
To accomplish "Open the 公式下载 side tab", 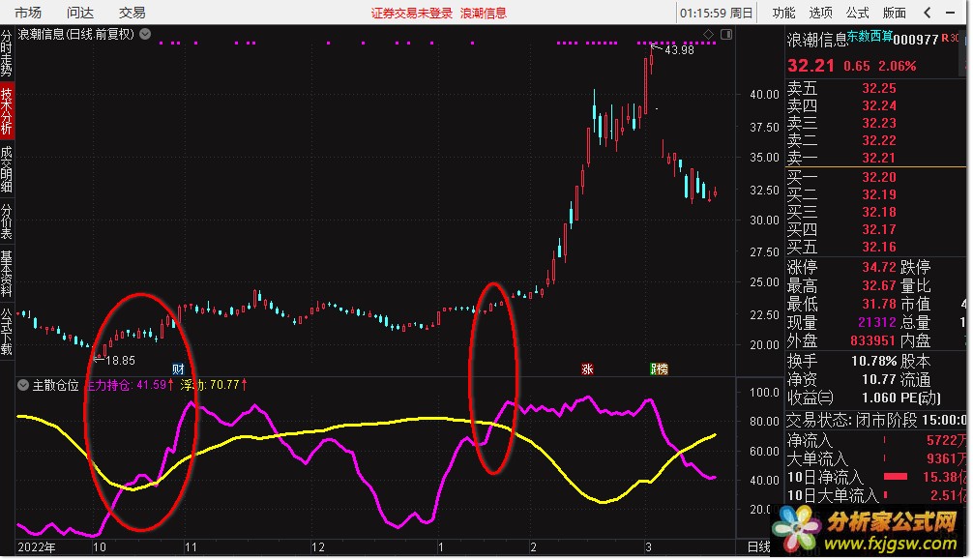I will (6, 332).
